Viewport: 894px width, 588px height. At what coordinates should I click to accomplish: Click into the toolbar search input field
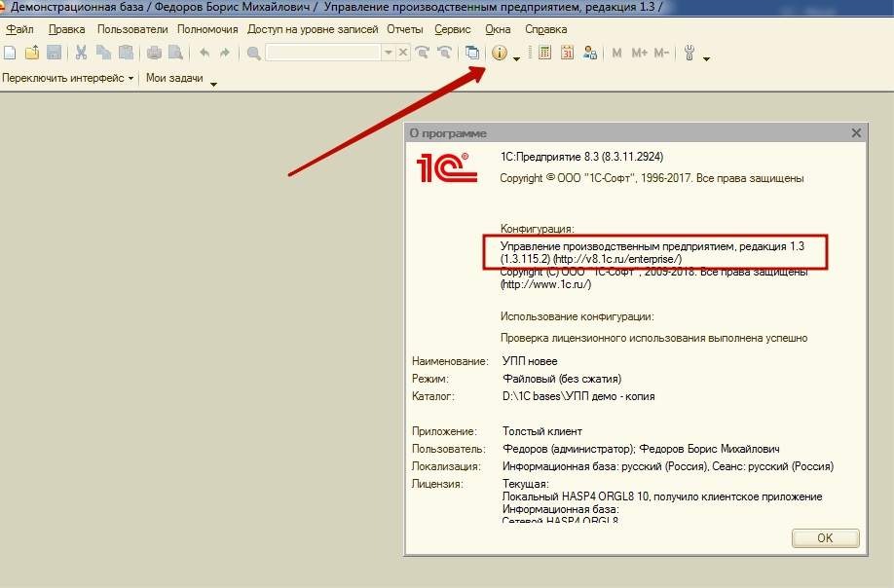323,53
